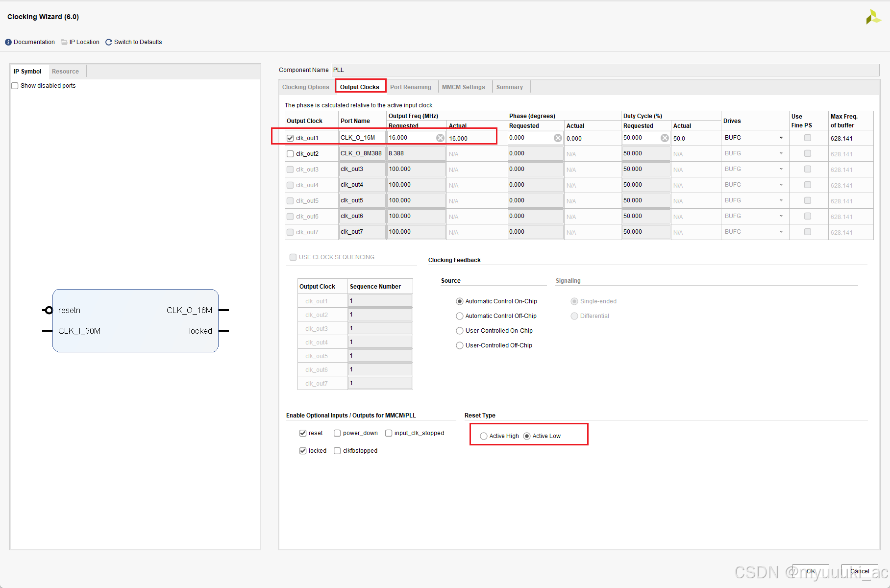Toggle the locked output checkbox
The width and height of the screenshot is (890, 588).
[x=303, y=451]
